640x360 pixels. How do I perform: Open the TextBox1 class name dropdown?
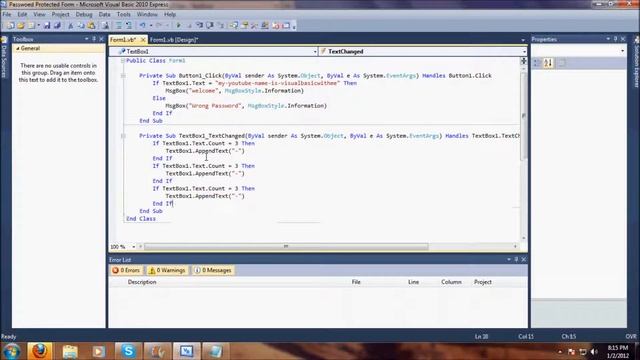point(314,51)
